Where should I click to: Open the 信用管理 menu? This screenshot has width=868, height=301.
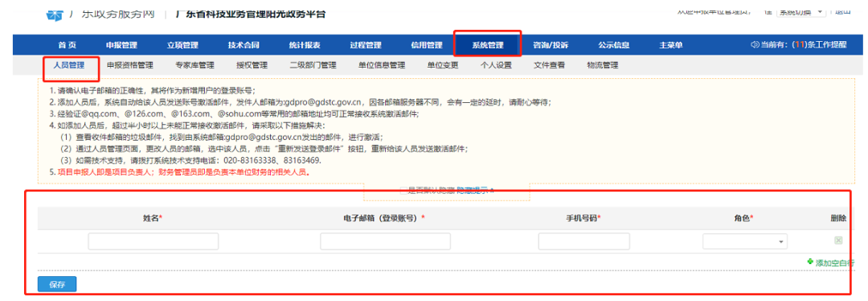[426, 45]
